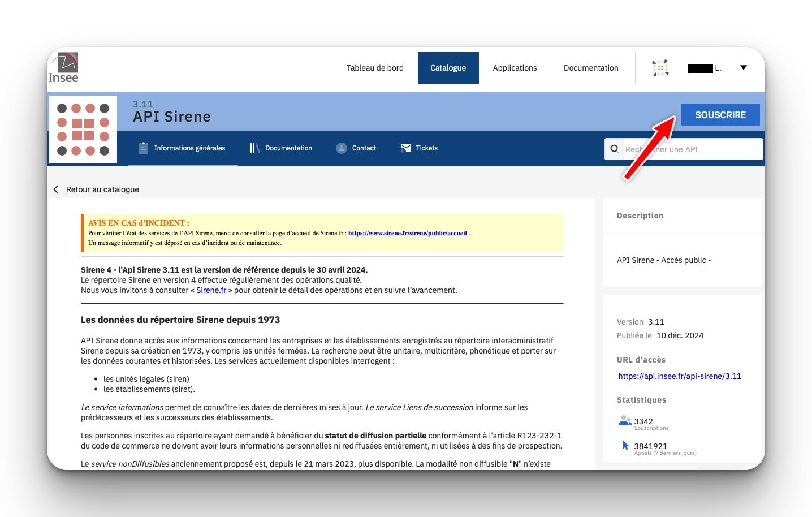Expand the user account dropdown arrow
The image size is (812, 517).
(x=744, y=68)
